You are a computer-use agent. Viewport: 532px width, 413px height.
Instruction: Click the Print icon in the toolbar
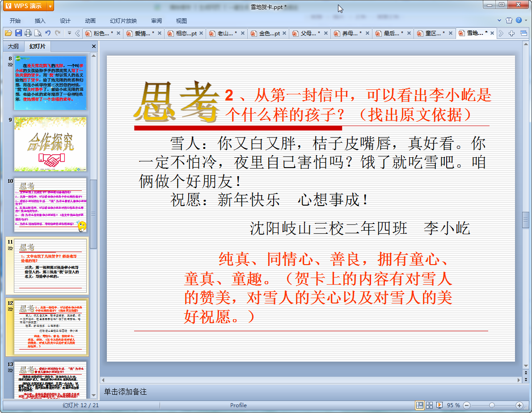(x=28, y=33)
